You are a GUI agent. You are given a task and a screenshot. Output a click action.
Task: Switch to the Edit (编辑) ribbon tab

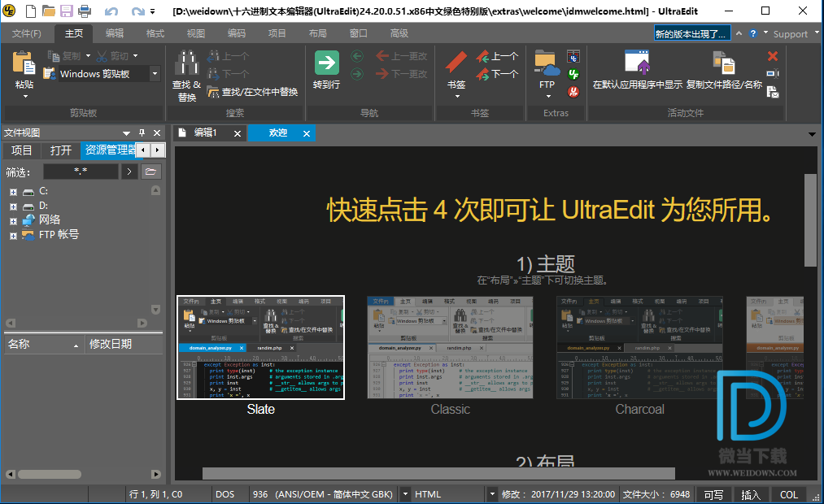click(x=115, y=33)
